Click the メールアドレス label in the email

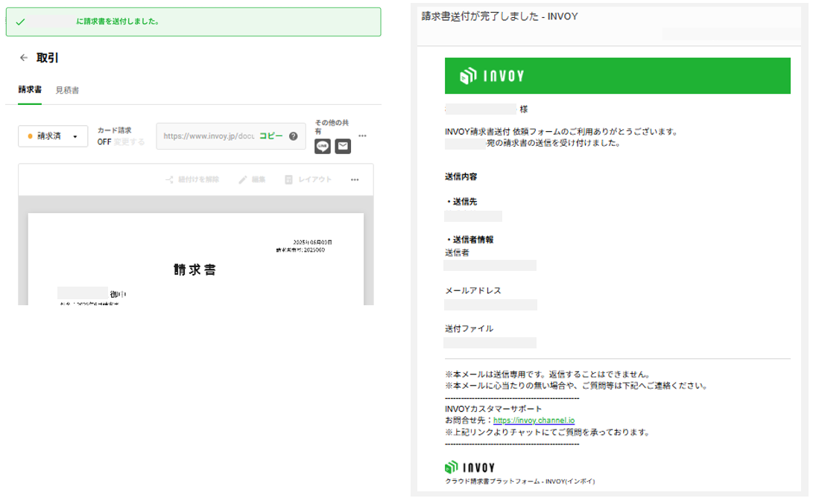tap(473, 290)
